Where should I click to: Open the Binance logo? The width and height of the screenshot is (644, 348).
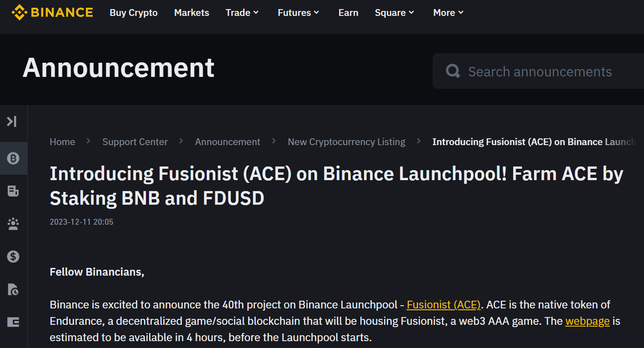tap(52, 12)
